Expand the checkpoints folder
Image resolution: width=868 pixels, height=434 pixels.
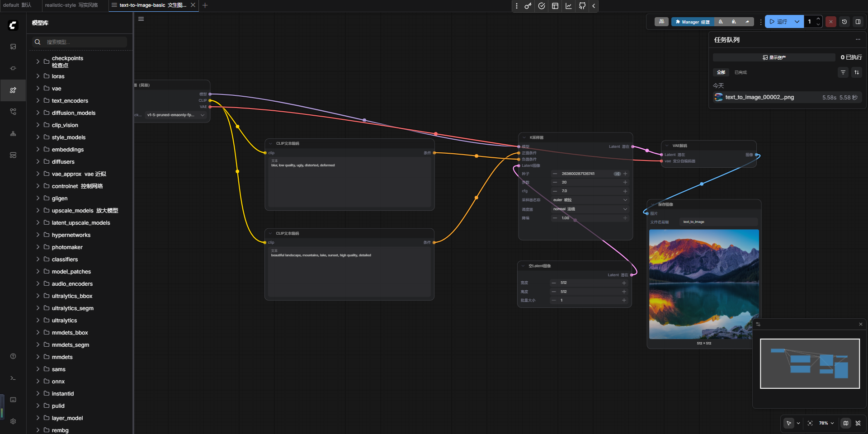[38, 61]
